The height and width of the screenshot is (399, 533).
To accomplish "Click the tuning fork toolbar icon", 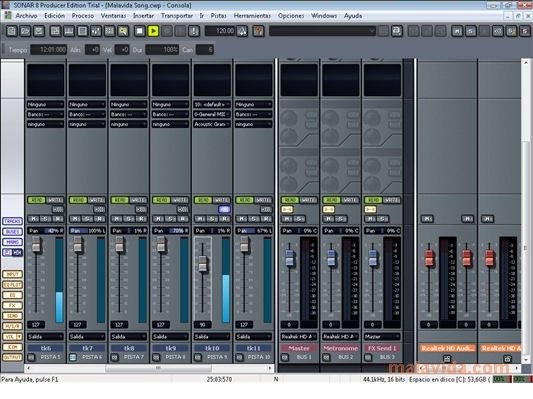I will pyautogui.click(x=194, y=31).
